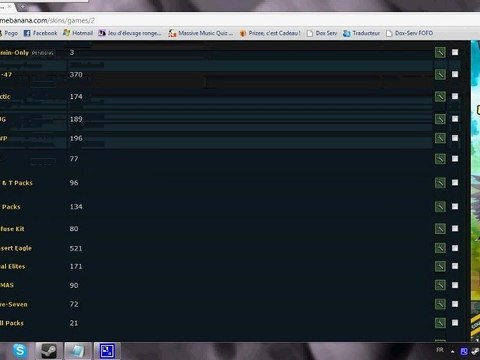The height and width of the screenshot is (360, 480).
Task: Tick the checkbox in the 96 count row
Action: 455,182
